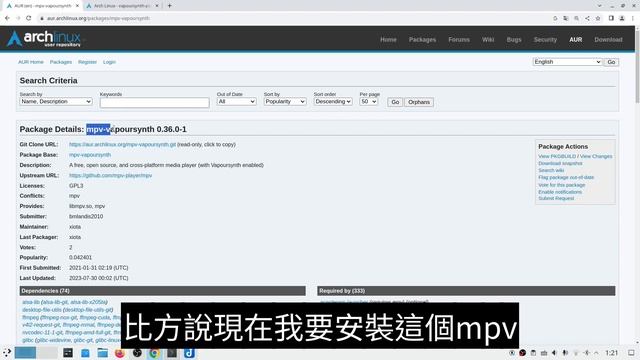Image resolution: width=640 pixels, height=360 pixels.
Task: Open the alsa-lib dependency link
Action: pyautogui.click(x=31, y=302)
